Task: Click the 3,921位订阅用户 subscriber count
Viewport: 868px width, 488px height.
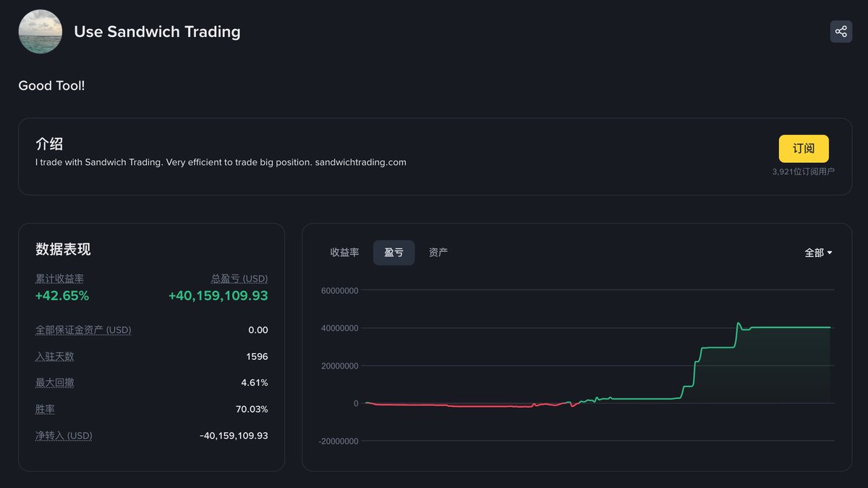Action: coord(803,172)
